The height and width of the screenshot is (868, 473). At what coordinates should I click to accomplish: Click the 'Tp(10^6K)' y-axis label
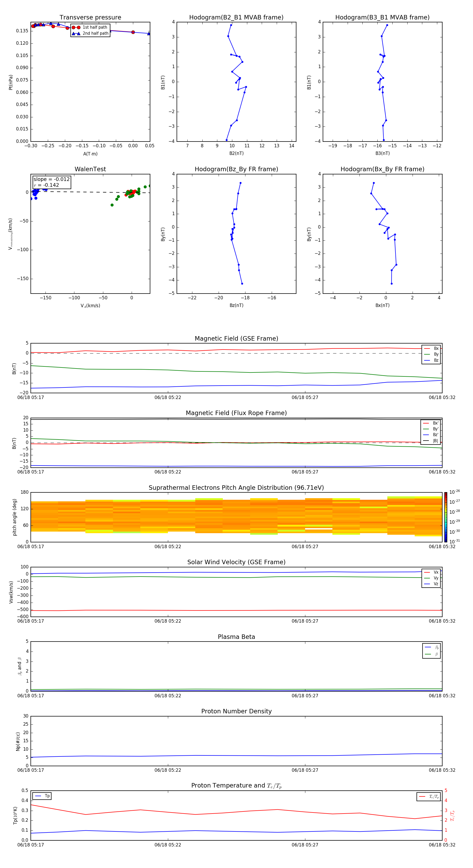(15, 815)
